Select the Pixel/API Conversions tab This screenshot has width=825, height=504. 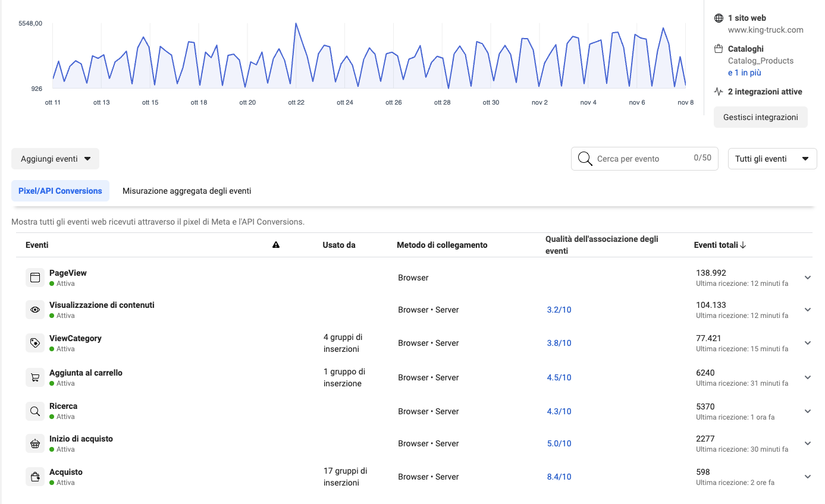[60, 191]
